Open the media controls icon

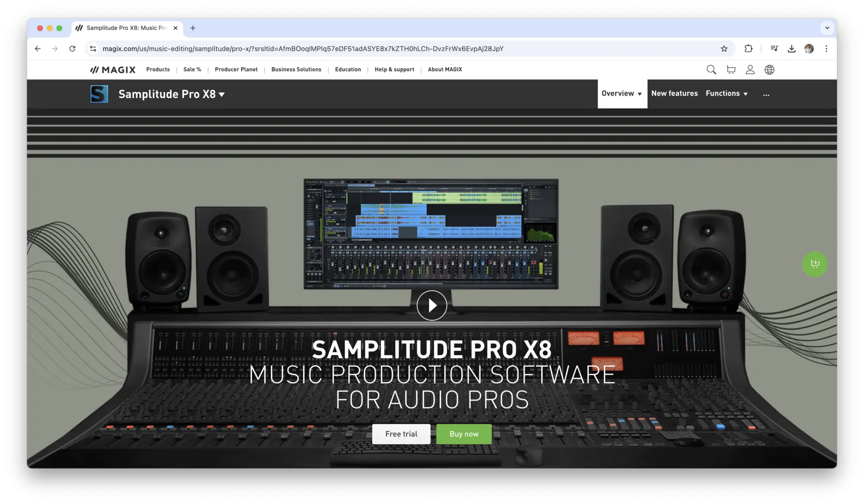tap(774, 49)
